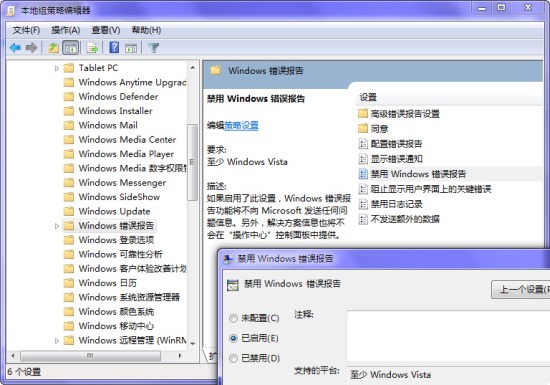Open the 查看(V) menu
Image resolution: width=550 pixels, height=385 pixels.
point(106,30)
